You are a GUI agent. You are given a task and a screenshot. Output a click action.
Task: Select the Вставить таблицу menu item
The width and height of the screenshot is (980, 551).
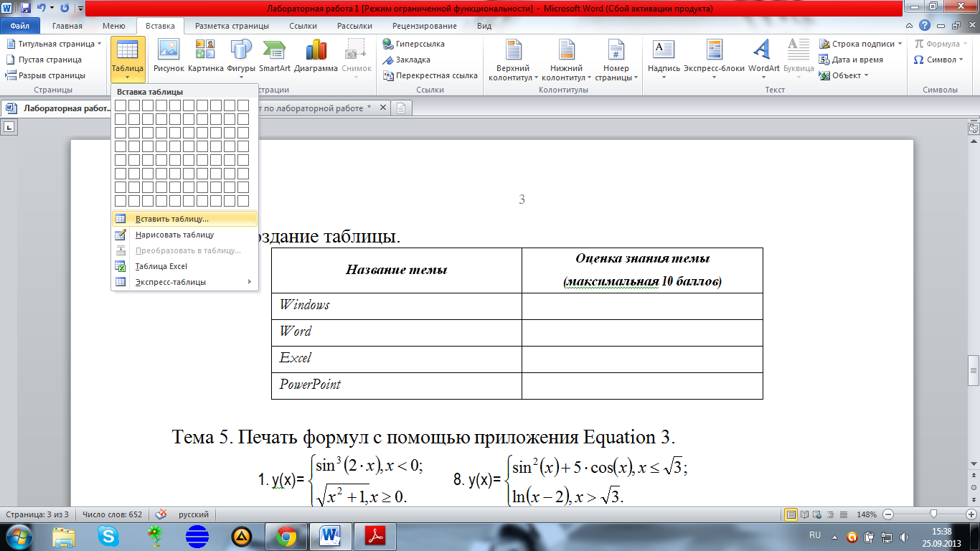tap(184, 219)
